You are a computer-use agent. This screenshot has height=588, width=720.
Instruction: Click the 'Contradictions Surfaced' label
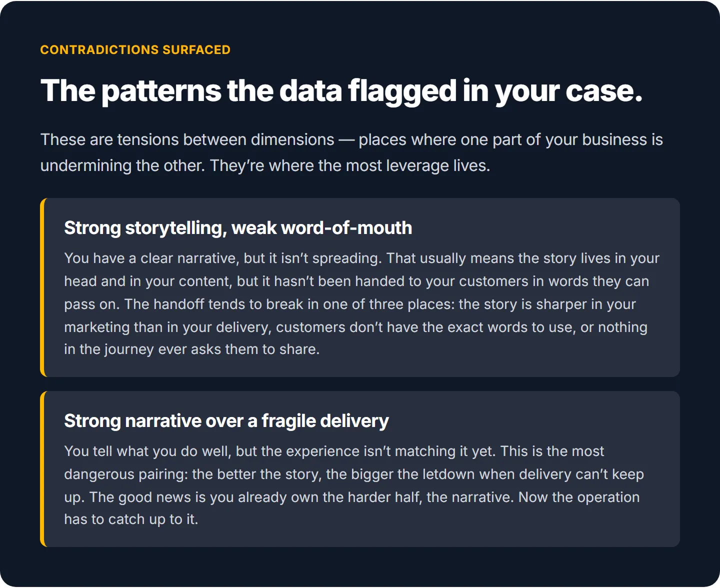coord(135,50)
